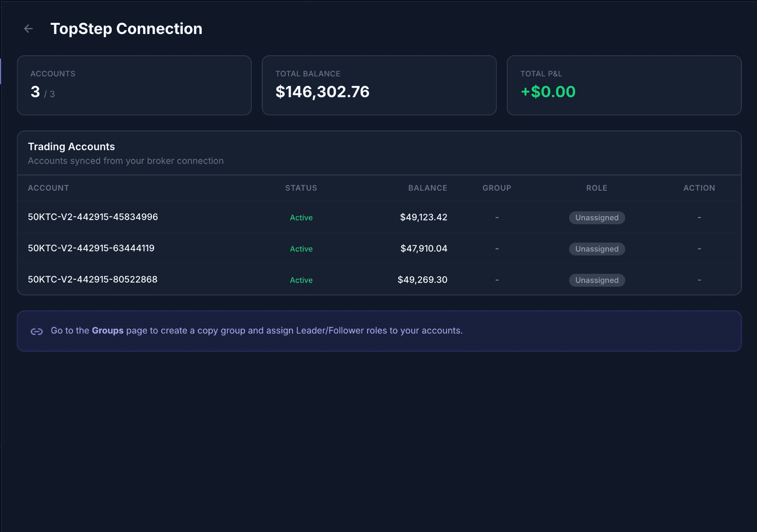Open the GROUP column dash for account 45834996
The width and height of the screenshot is (757, 532).
click(x=497, y=217)
